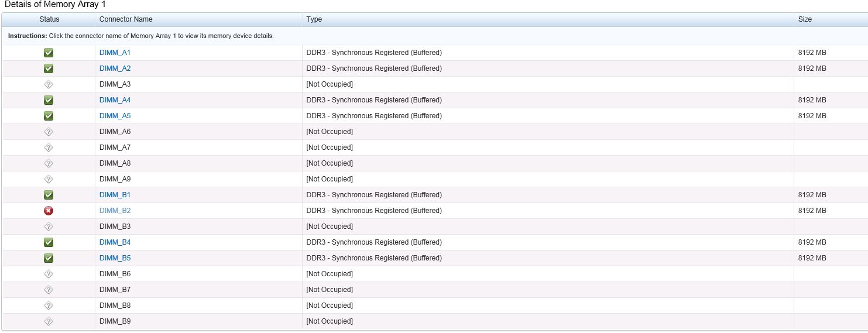Select the unoccupied DIMM_A6 row name
The height and width of the screenshot is (333, 868).
coord(115,132)
